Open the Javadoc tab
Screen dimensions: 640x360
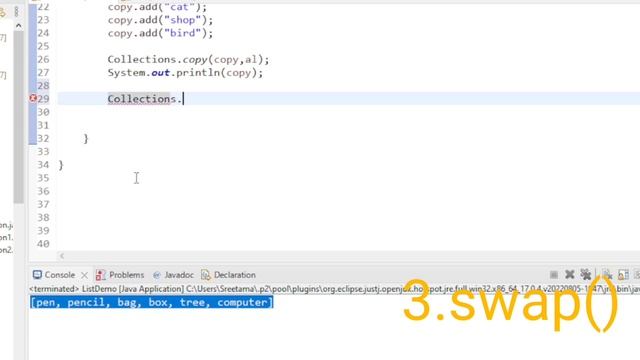(179, 275)
